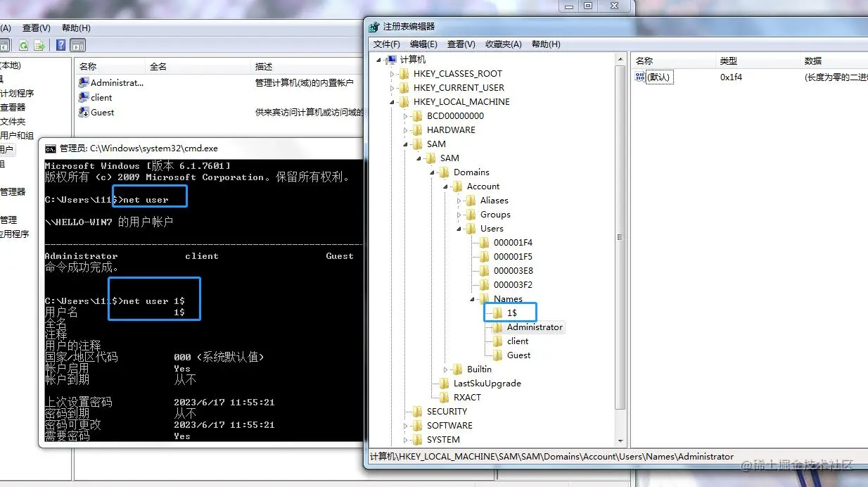Screen dimensions: 868x487
Task: Click the client key folder icon under Names
Action: tap(498, 341)
